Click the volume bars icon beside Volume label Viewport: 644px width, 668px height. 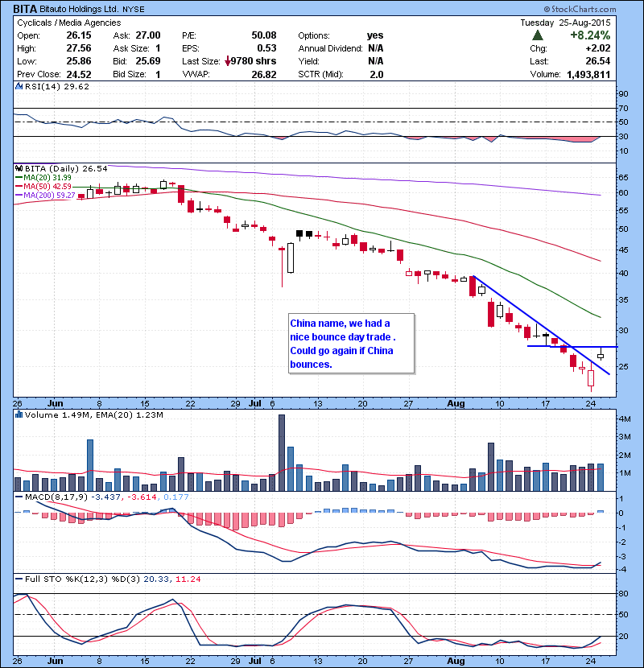(19, 414)
